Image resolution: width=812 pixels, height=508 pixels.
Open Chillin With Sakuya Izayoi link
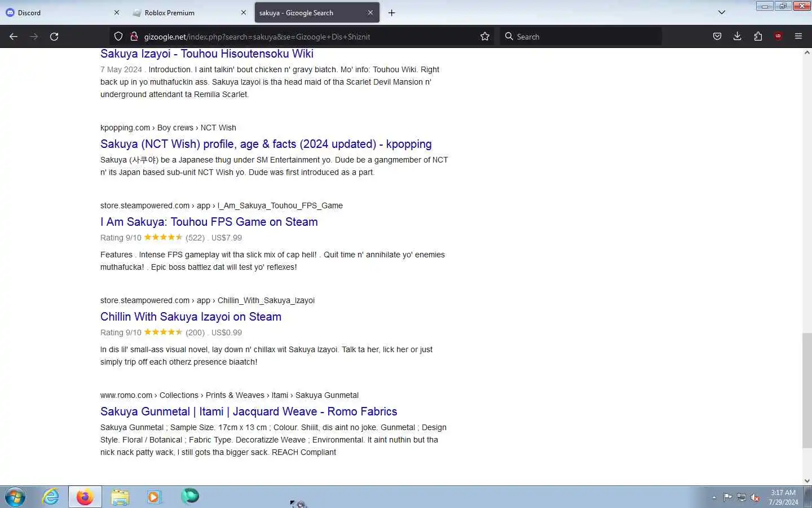tap(191, 317)
